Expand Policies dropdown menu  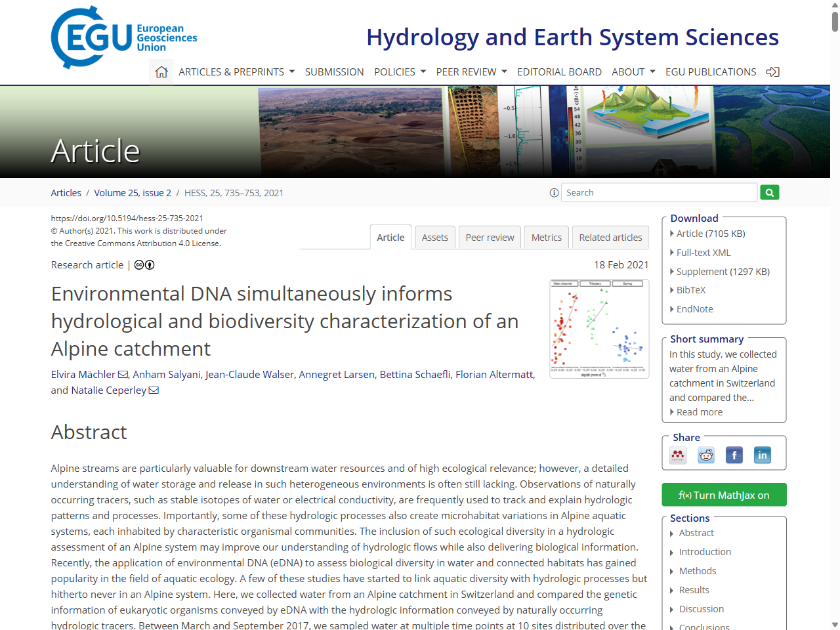400,72
